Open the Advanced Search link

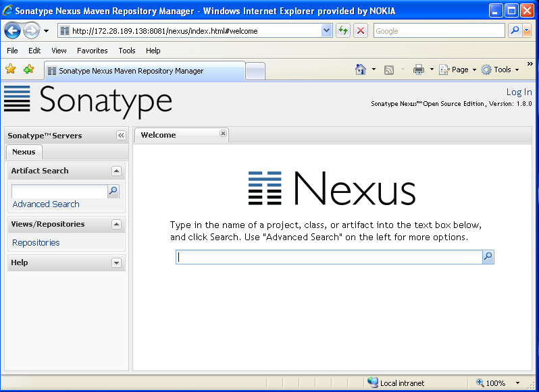(x=46, y=204)
